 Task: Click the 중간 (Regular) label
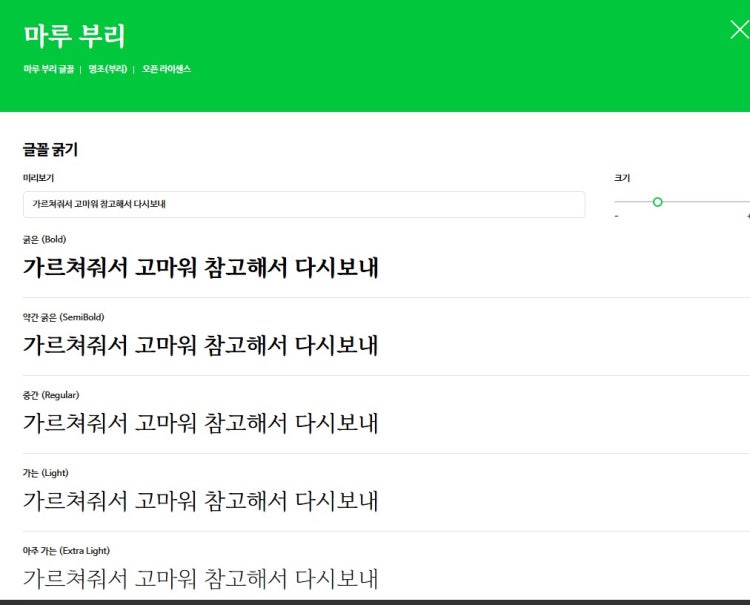click(51, 395)
